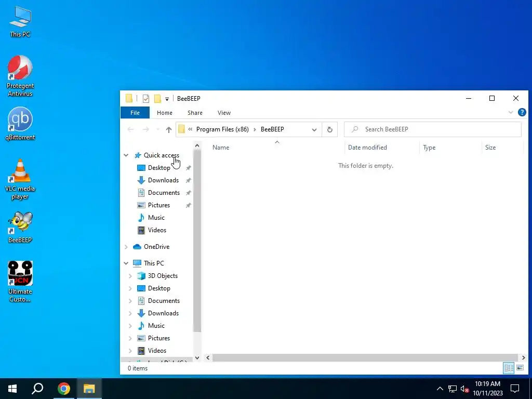Open Explorer help icon

pyautogui.click(x=522, y=112)
